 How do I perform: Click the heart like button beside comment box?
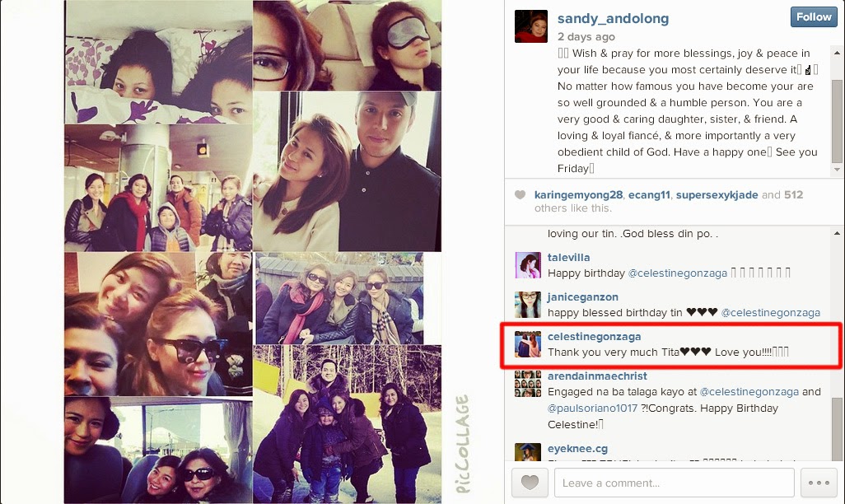pyautogui.click(x=530, y=483)
